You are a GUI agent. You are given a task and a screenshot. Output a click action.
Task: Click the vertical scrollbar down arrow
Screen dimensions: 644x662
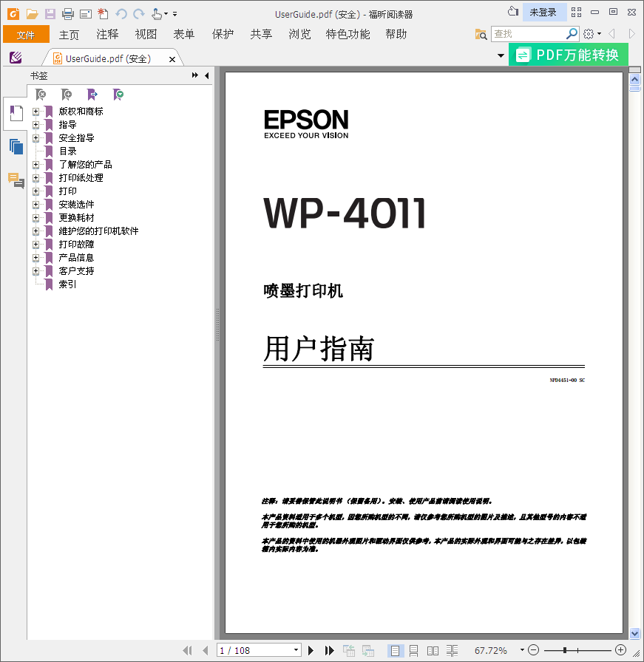tap(634, 633)
